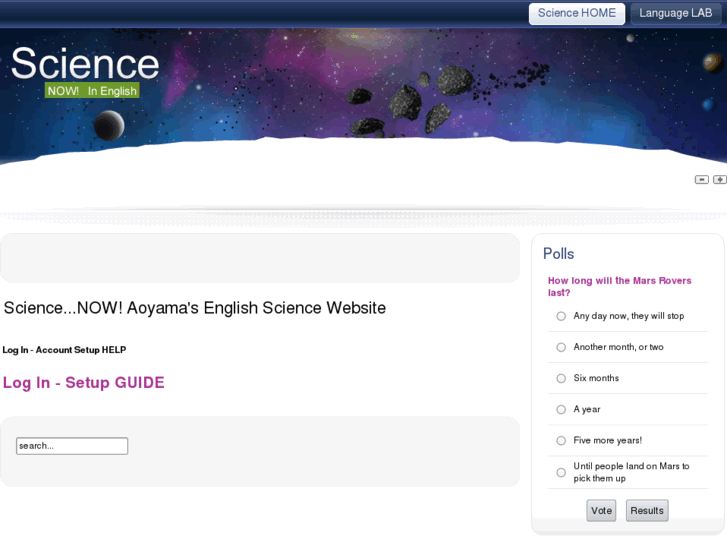The image size is (727, 545).
Task: Open the Language LAB tab
Action: click(676, 13)
